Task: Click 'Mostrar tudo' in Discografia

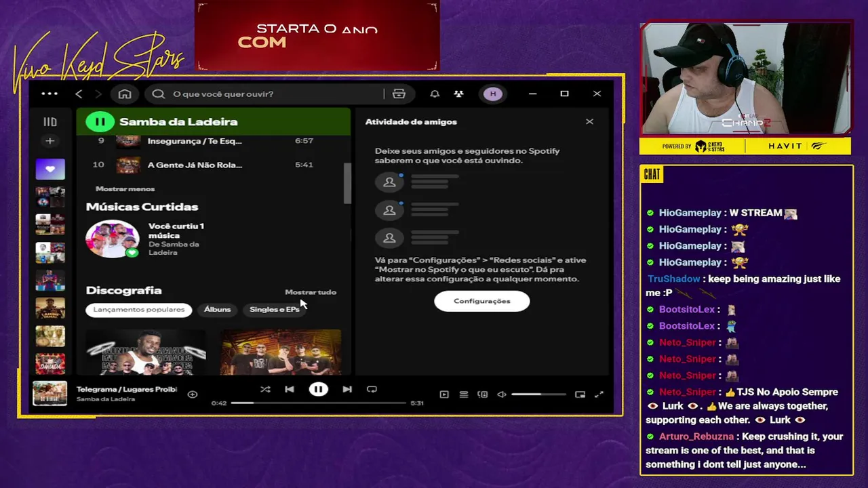Action: pyautogui.click(x=311, y=292)
